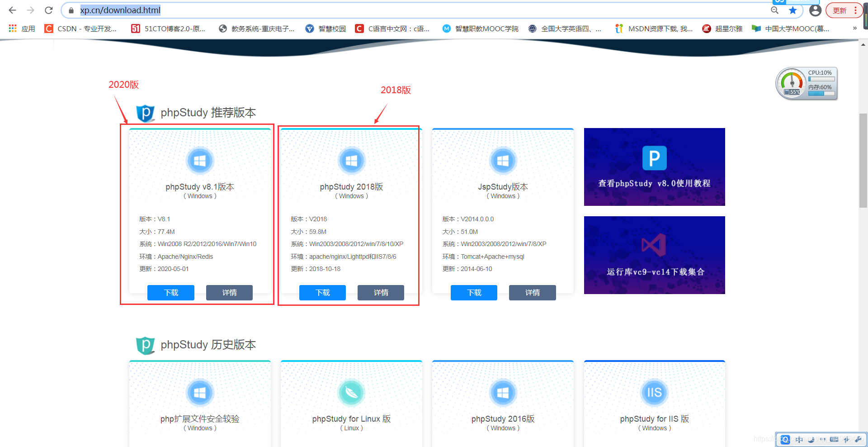Open 详情 for JspStudy版本
This screenshot has height=447, width=868.
(532, 293)
